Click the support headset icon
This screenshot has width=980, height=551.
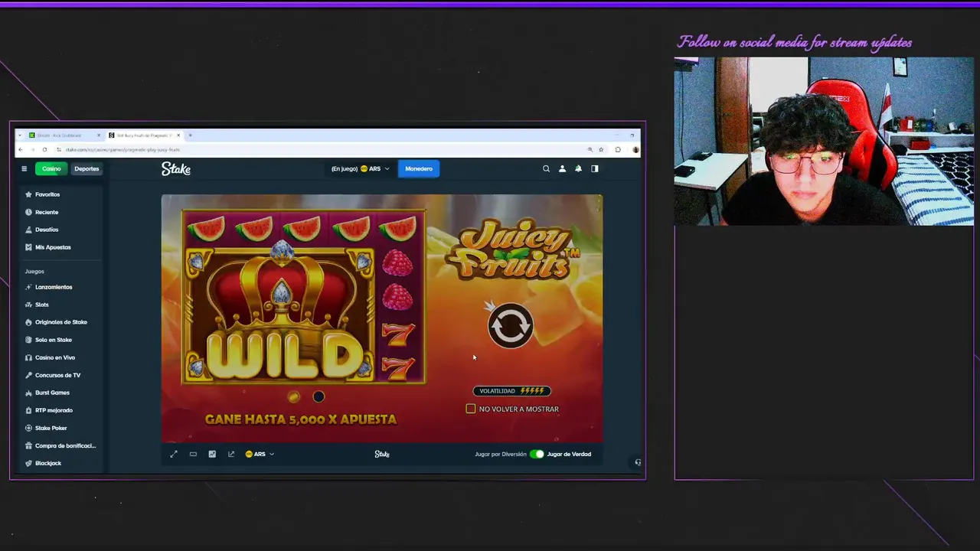coord(638,462)
